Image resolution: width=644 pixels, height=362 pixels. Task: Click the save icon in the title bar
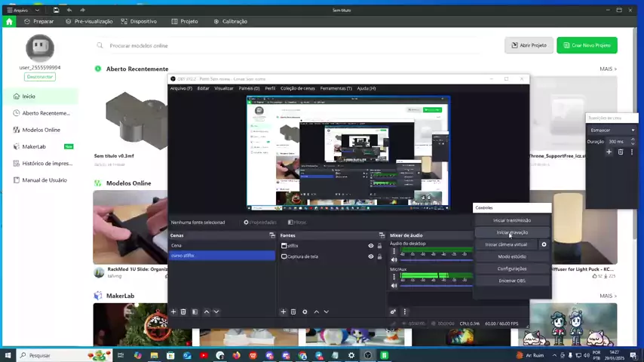[57, 10]
